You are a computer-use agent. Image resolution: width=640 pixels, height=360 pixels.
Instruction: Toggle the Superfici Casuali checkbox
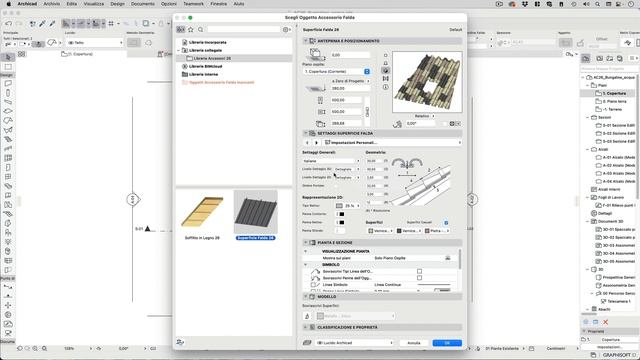coord(446,222)
